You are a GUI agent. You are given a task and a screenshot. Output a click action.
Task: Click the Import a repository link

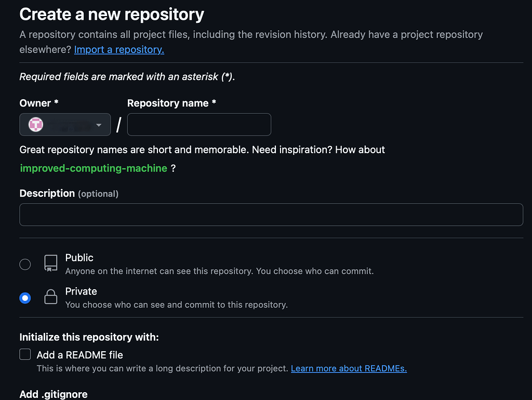[119, 49]
